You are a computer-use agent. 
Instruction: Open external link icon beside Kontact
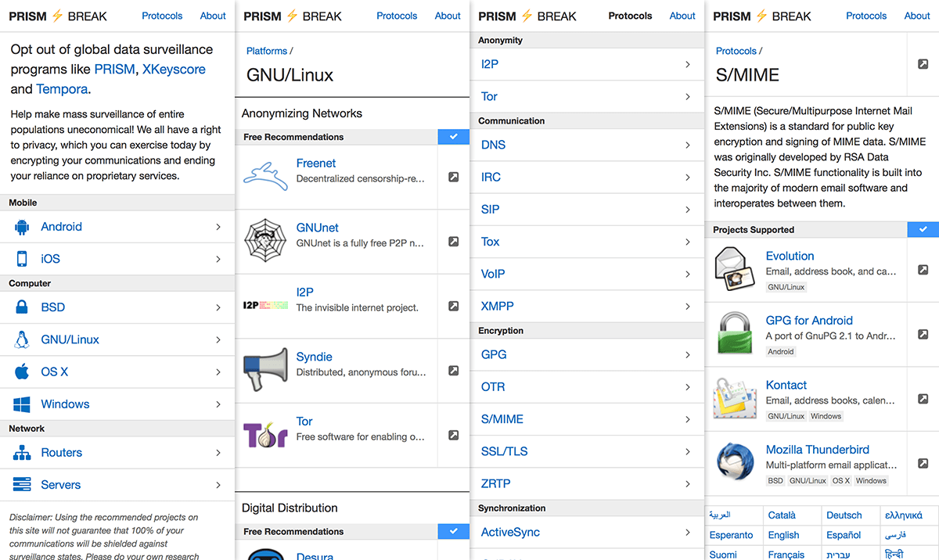coord(923,399)
